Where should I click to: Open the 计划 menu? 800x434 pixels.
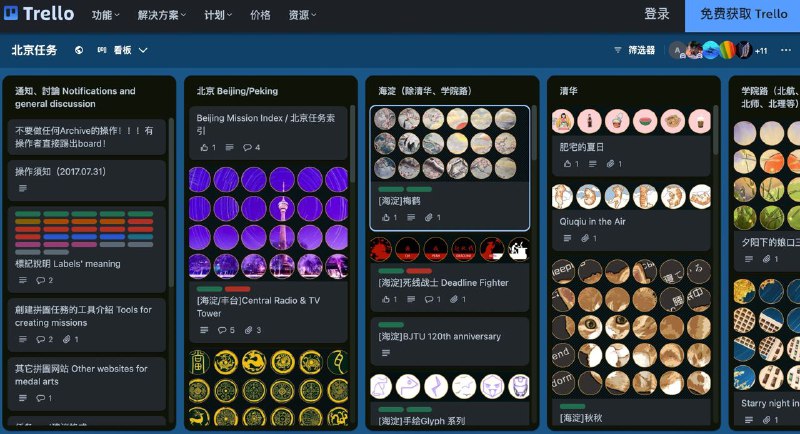(218, 15)
